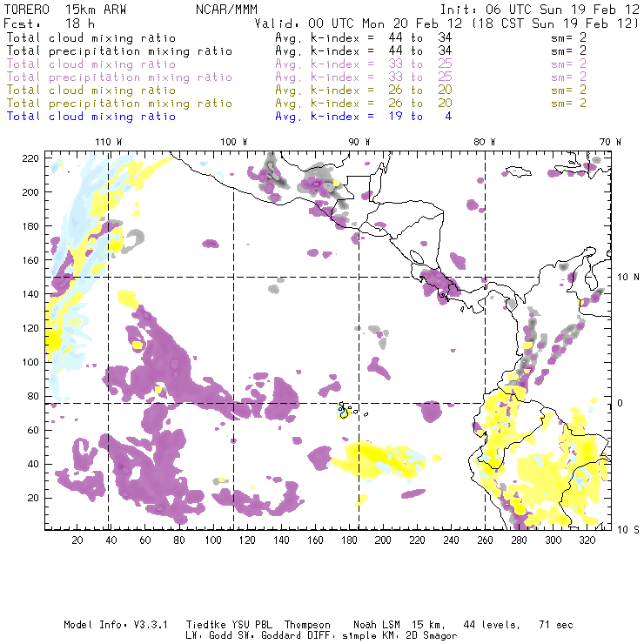Click where 100 W gridline crosses 10 N
Viewport: 644px width, 644px height.
[x=233, y=278]
